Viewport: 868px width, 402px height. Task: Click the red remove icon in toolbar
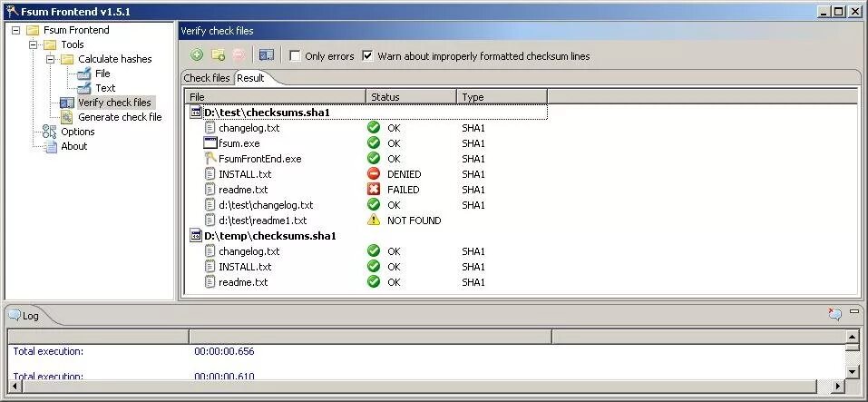tap(239, 54)
